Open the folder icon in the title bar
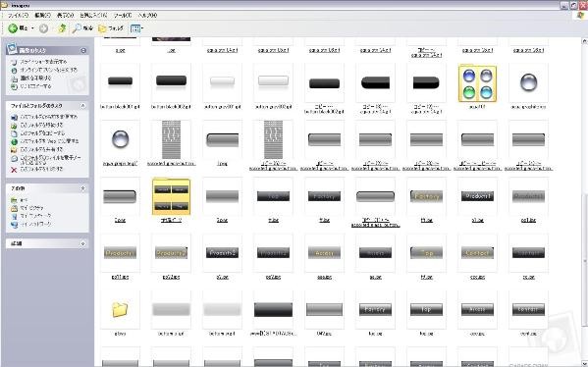Image resolution: width=588 pixels, height=367 pixels. [x=4, y=5]
